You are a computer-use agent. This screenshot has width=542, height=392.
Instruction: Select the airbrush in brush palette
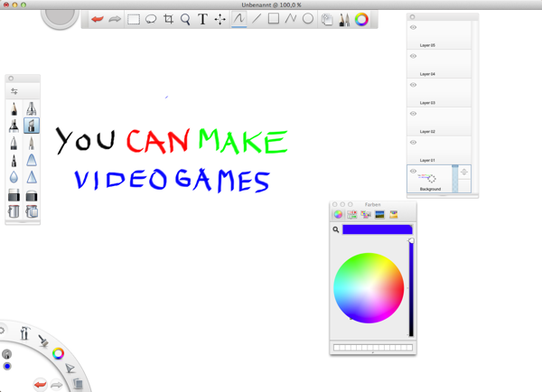(32, 108)
